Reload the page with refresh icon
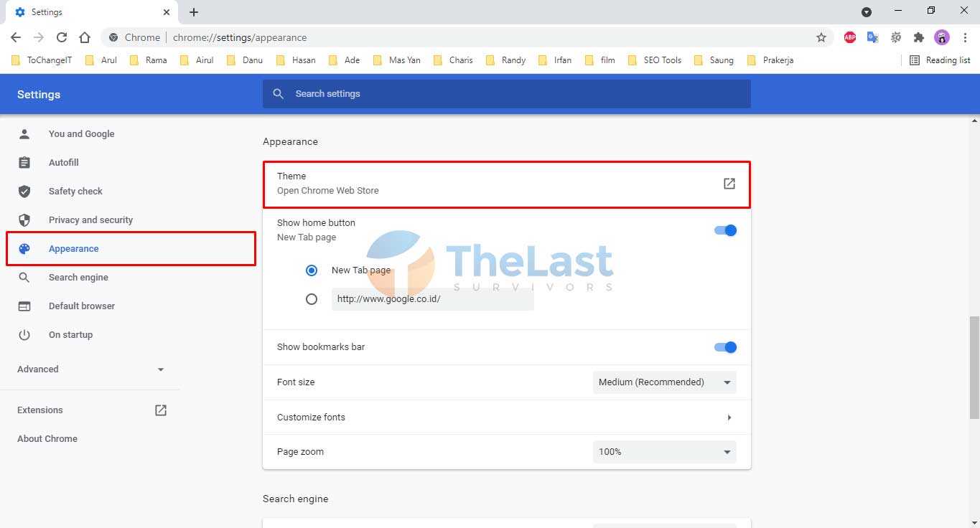This screenshot has height=528, width=980. [x=62, y=37]
